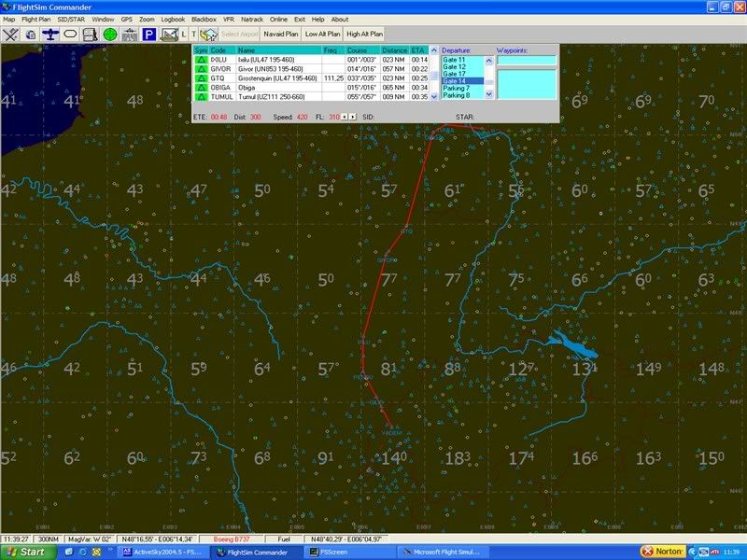
Task: Click the Internet Explorer quick launch icon
Action: 83,553
